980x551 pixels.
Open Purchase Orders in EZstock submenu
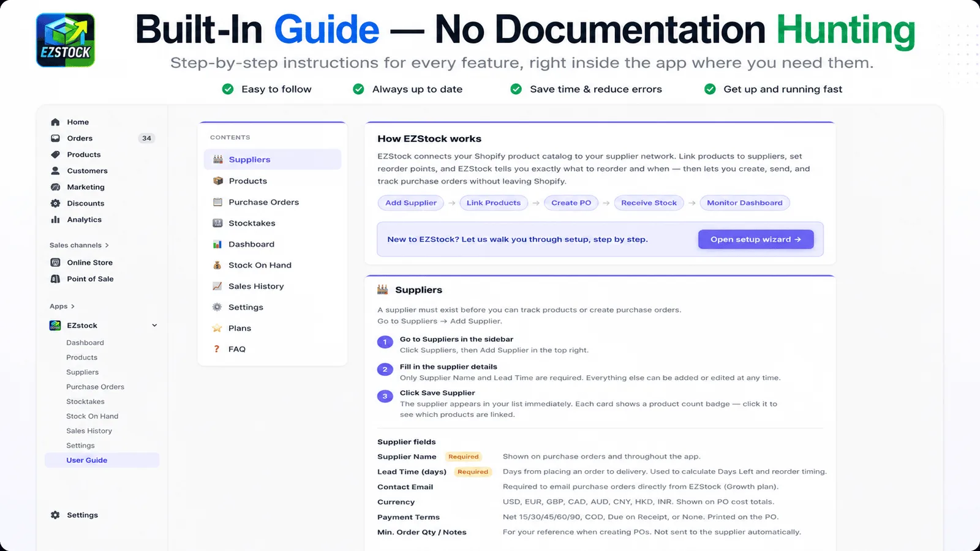point(95,387)
